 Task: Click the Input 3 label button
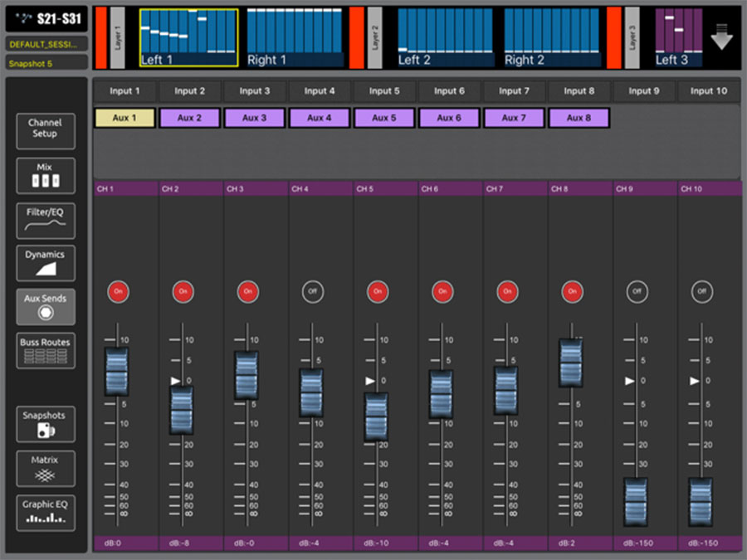click(255, 91)
